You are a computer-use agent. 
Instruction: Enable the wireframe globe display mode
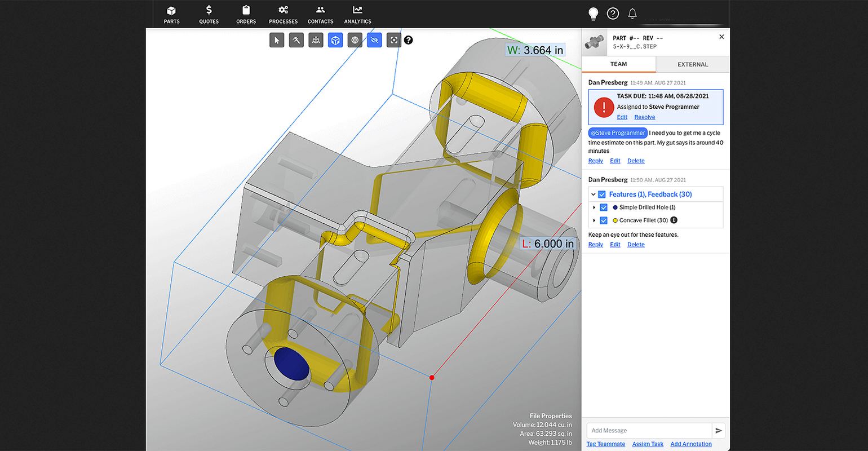coord(355,40)
